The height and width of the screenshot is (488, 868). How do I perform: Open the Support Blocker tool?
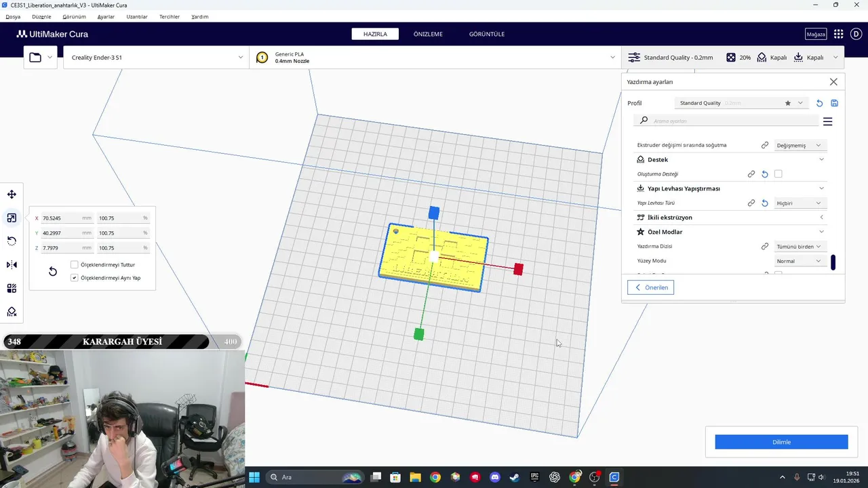[x=12, y=312]
